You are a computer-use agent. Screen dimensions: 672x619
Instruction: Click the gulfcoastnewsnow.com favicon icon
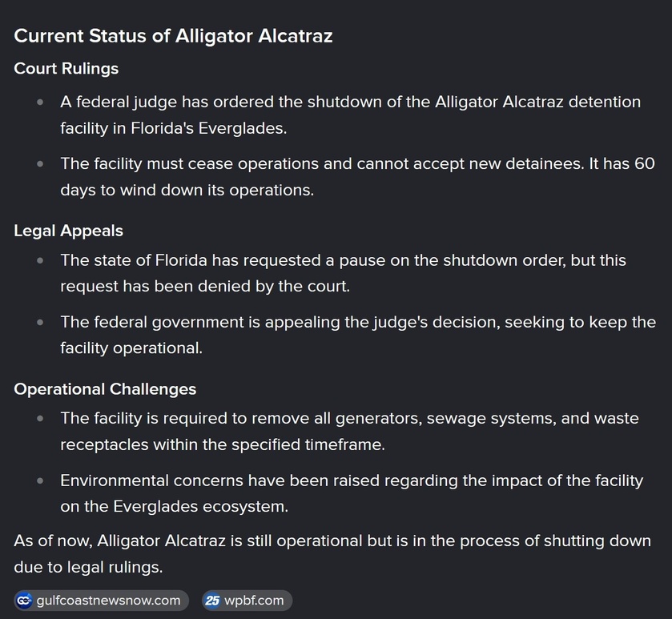point(24,601)
